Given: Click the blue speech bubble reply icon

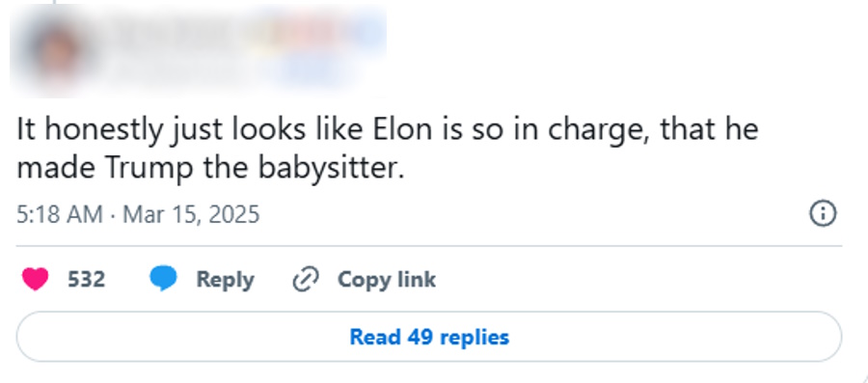Looking at the screenshot, I should pos(163,279).
